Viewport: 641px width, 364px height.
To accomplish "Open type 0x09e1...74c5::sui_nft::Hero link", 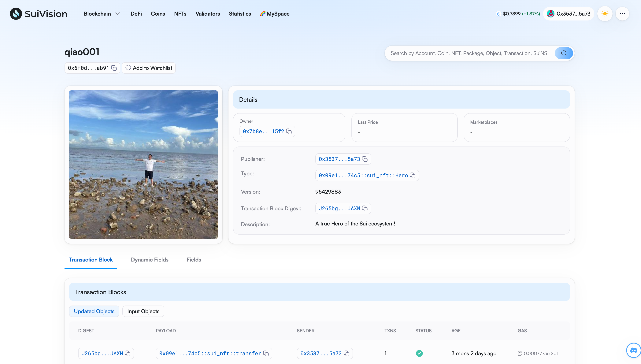I will pyautogui.click(x=363, y=176).
